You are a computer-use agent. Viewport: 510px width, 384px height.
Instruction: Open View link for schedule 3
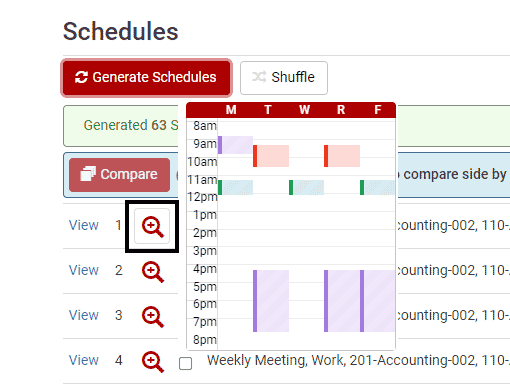pos(84,315)
